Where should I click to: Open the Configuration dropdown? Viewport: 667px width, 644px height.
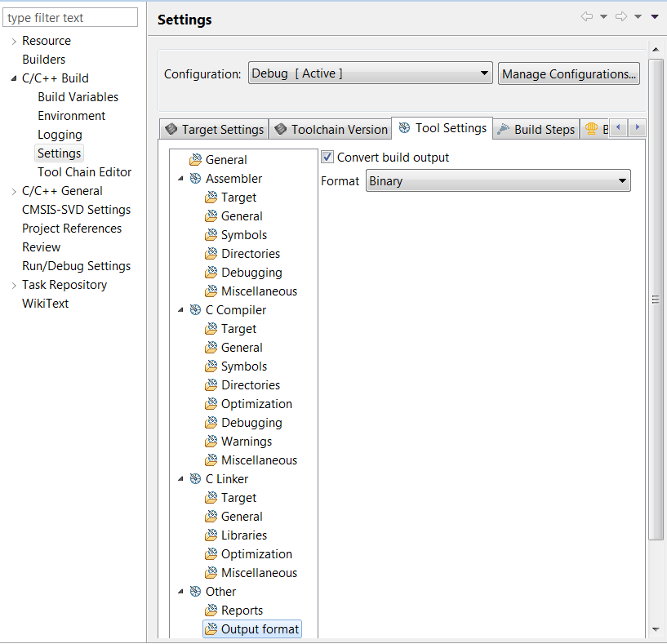[x=370, y=73]
